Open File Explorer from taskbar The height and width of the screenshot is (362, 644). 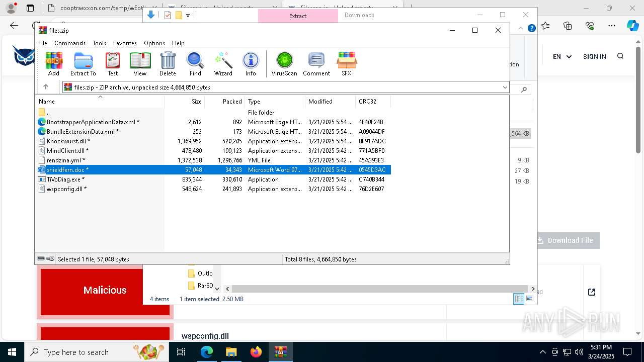tap(231, 352)
